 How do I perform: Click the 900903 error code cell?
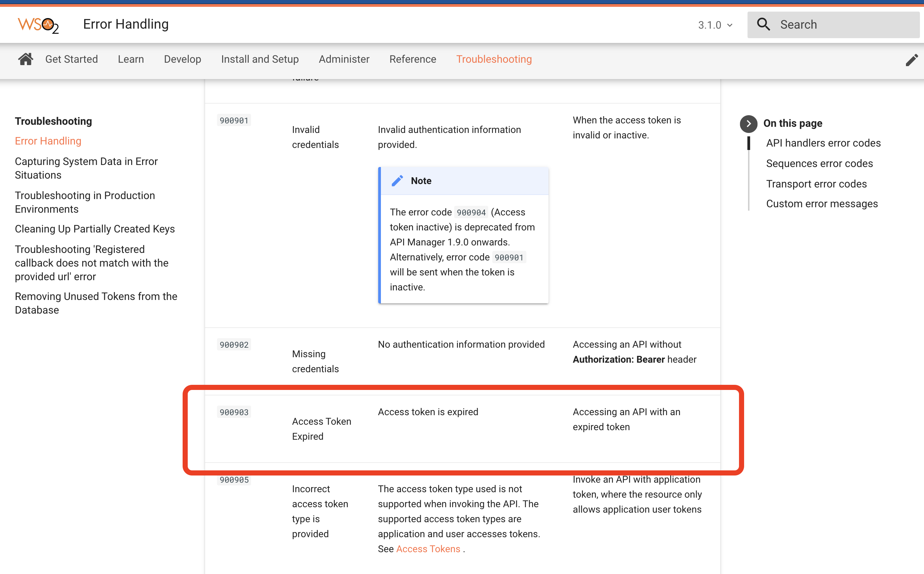click(234, 412)
